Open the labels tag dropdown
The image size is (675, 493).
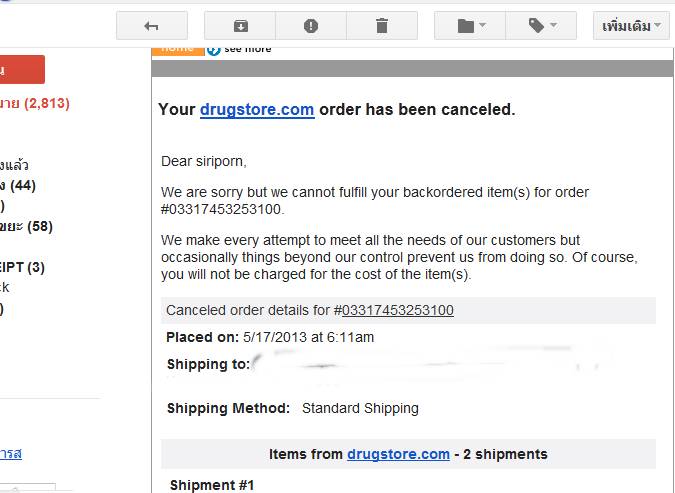541,26
